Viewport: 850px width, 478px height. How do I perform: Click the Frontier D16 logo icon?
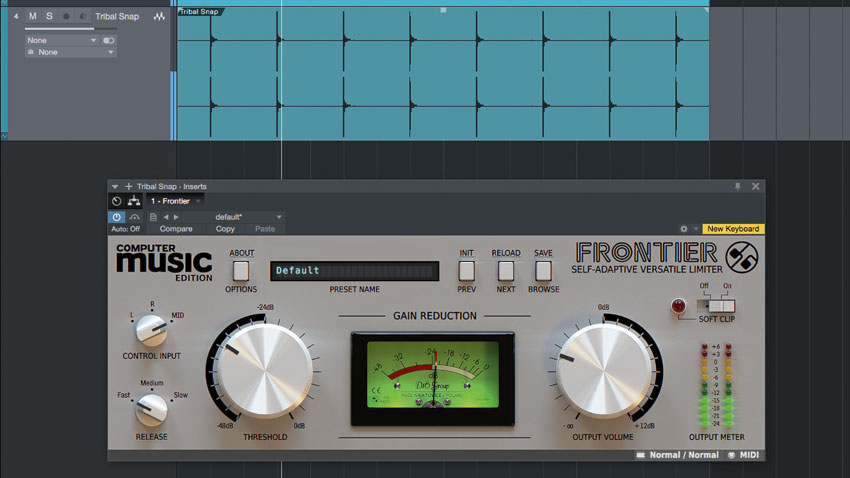pyautogui.click(x=742, y=257)
